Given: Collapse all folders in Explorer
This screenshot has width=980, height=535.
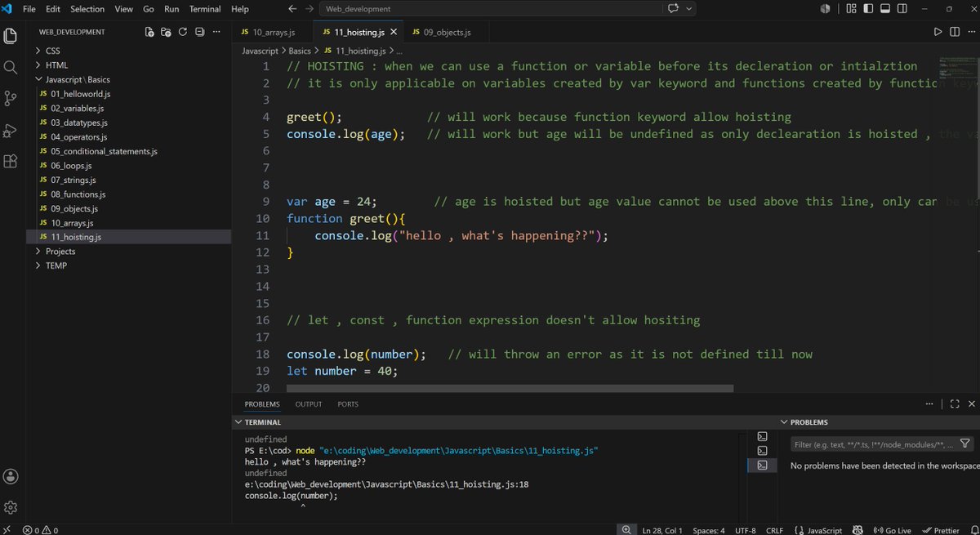Looking at the screenshot, I should click(199, 32).
